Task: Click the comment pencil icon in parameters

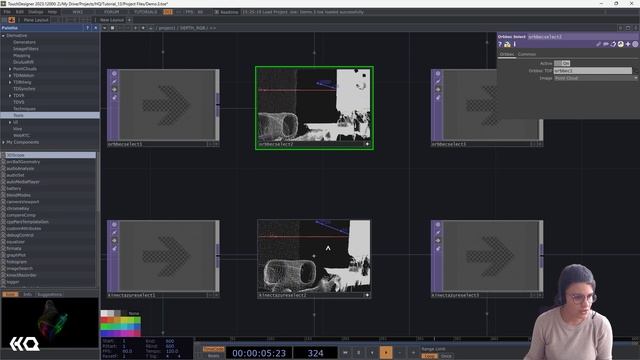Action: [598, 44]
